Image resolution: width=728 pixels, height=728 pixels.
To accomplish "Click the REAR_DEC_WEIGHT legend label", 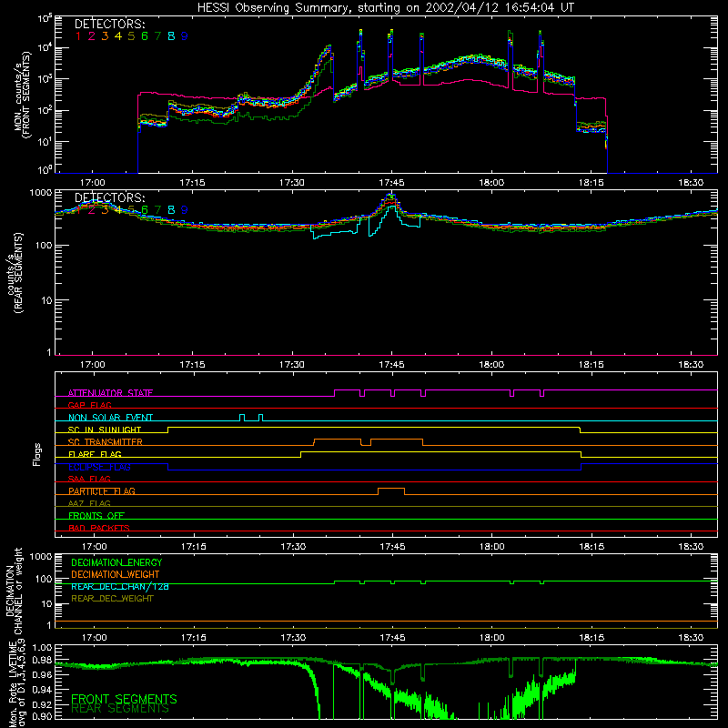I will pyautogui.click(x=112, y=599).
